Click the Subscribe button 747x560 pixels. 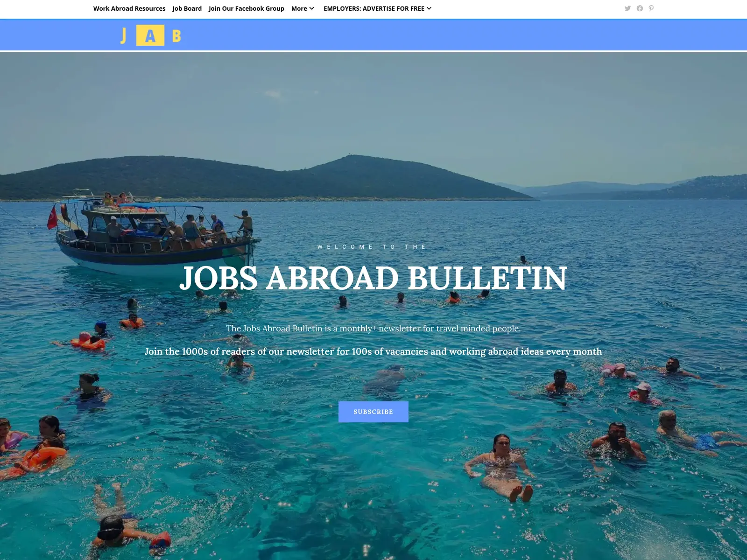pos(373,412)
